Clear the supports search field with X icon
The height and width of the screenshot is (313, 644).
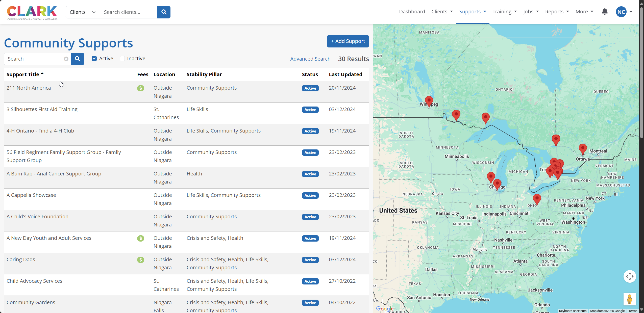66,59
